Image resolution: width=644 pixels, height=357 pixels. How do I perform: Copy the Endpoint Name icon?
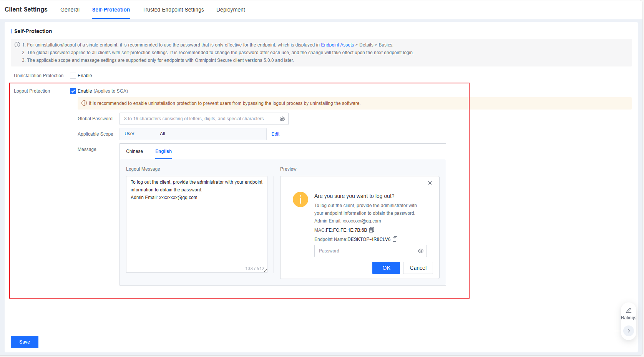click(395, 239)
